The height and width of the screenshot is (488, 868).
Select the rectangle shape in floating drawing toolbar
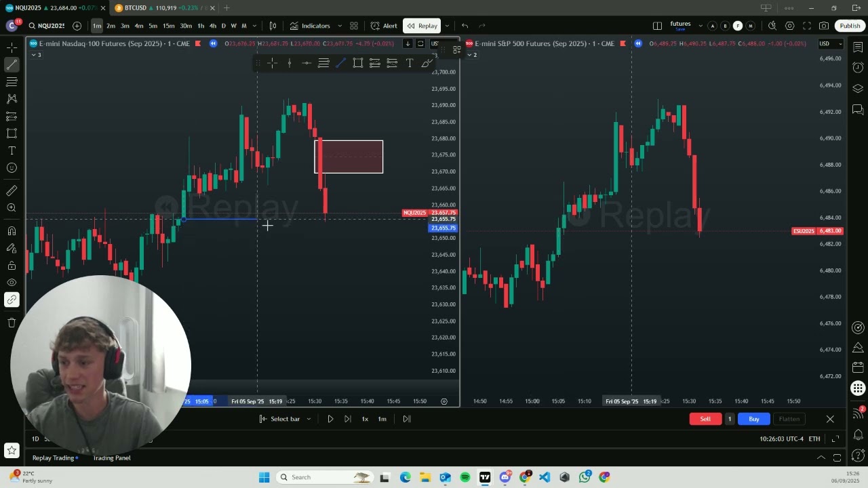click(x=357, y=63)
